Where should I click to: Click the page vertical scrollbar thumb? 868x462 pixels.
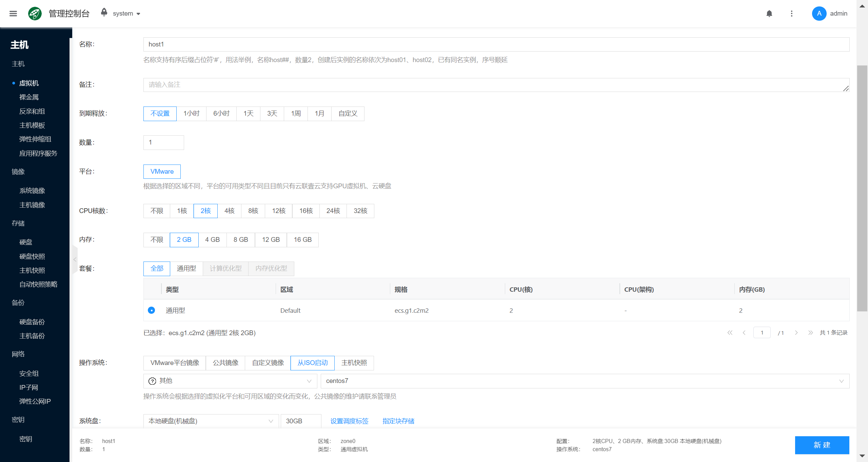(x=862, y=188)
